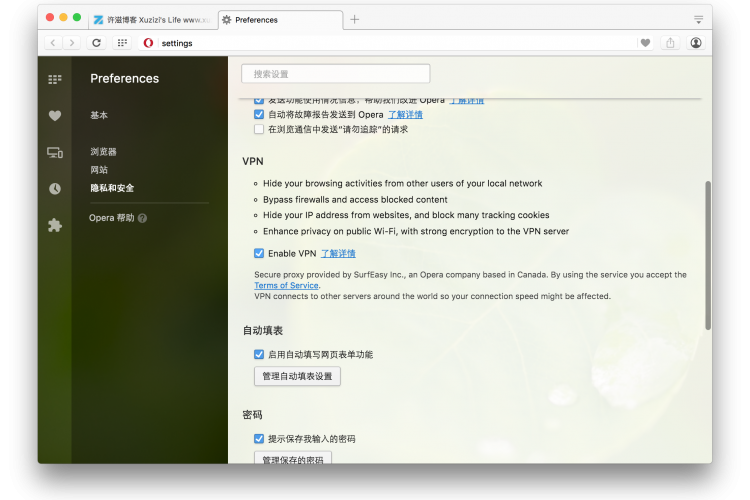Click the back navigation arrow
The image size is (750, 500).
click(x=53, y=43)
